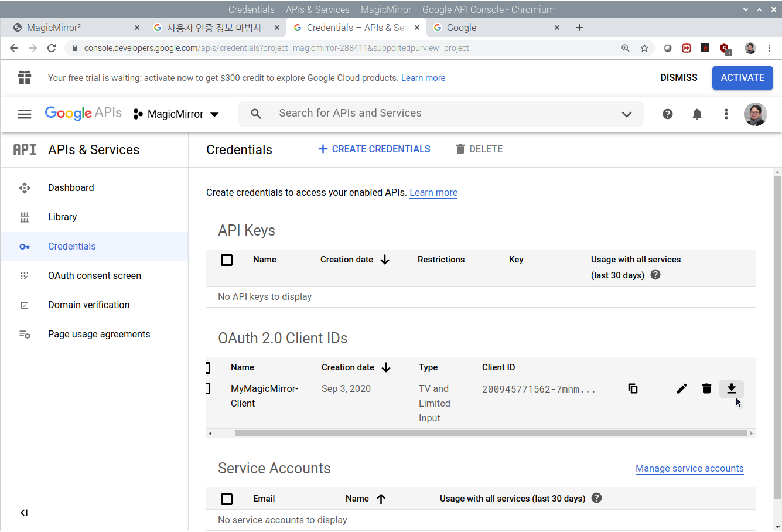Open Learn more link in trial banner
782x532 pixels.
point(423,78)
